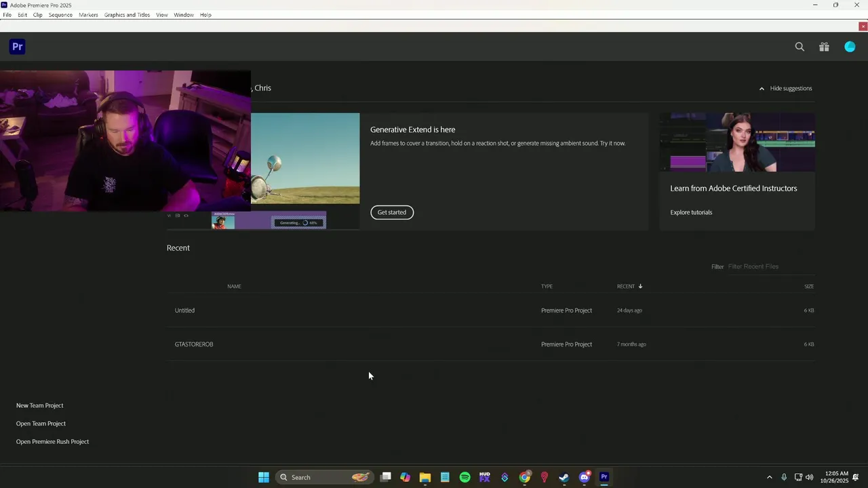Viewport: 868px width, 488px height.
Task: Open the Adobe account profile avatar
Action: pos(850,47)
